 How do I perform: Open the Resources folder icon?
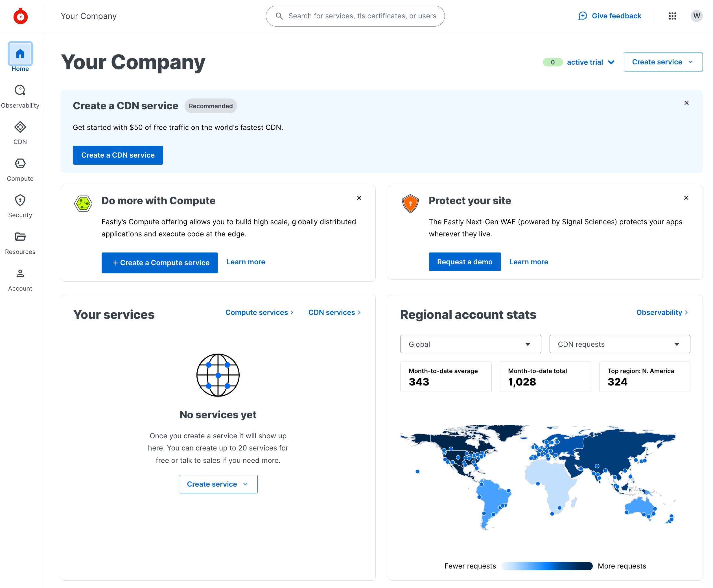tap(20, 242)
